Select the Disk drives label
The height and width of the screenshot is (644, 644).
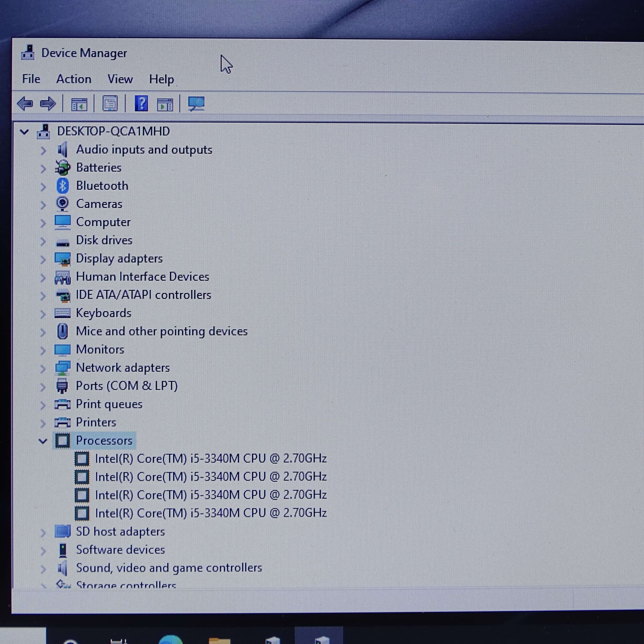click(x=104, y=240)
